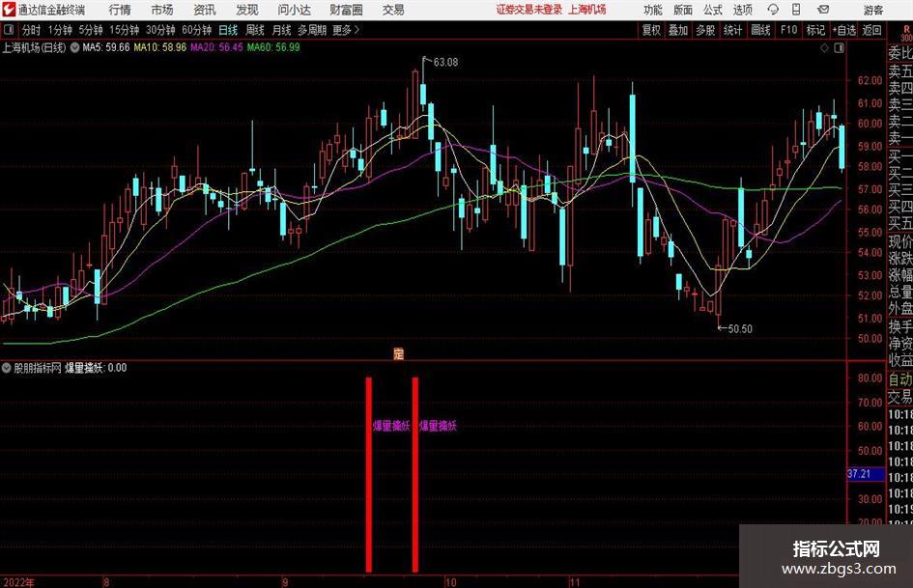Switch to the 分时 chart tab
The image size is (913, 588).
tap(32, 30)
